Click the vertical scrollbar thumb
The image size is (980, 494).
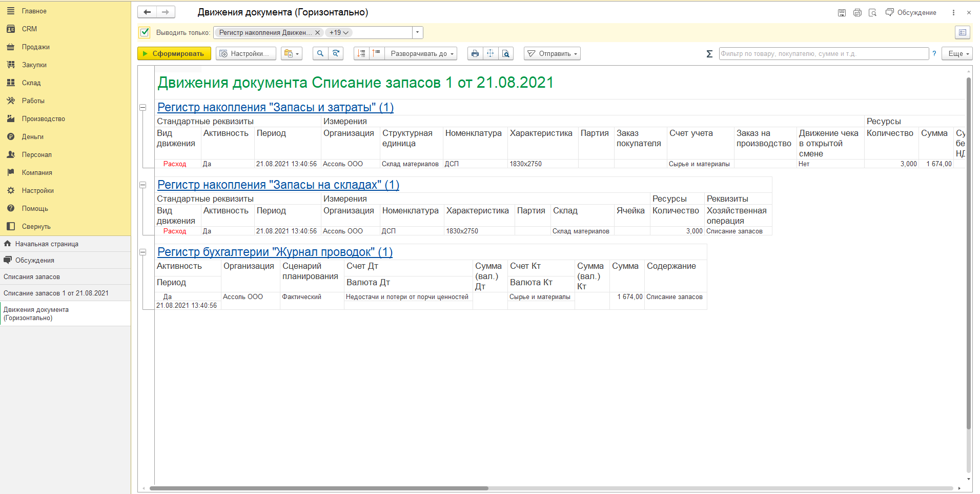click(x=968, y=254)
